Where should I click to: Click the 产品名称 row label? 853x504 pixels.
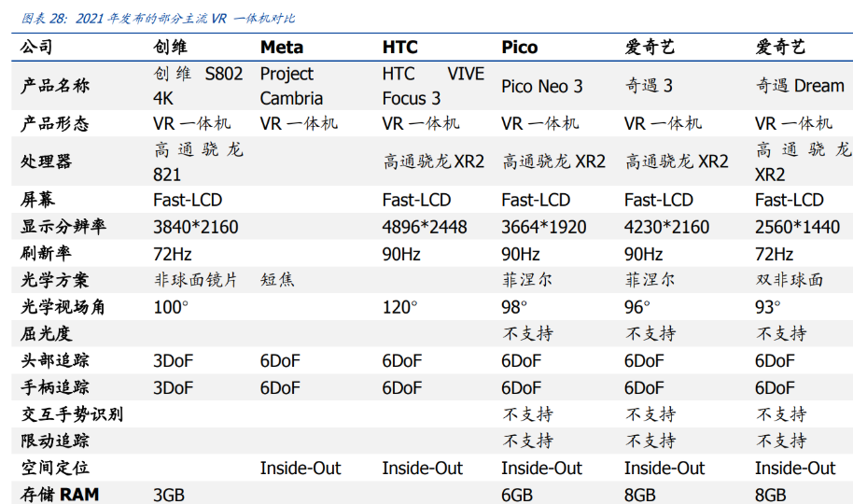click(x=54, y=86)
